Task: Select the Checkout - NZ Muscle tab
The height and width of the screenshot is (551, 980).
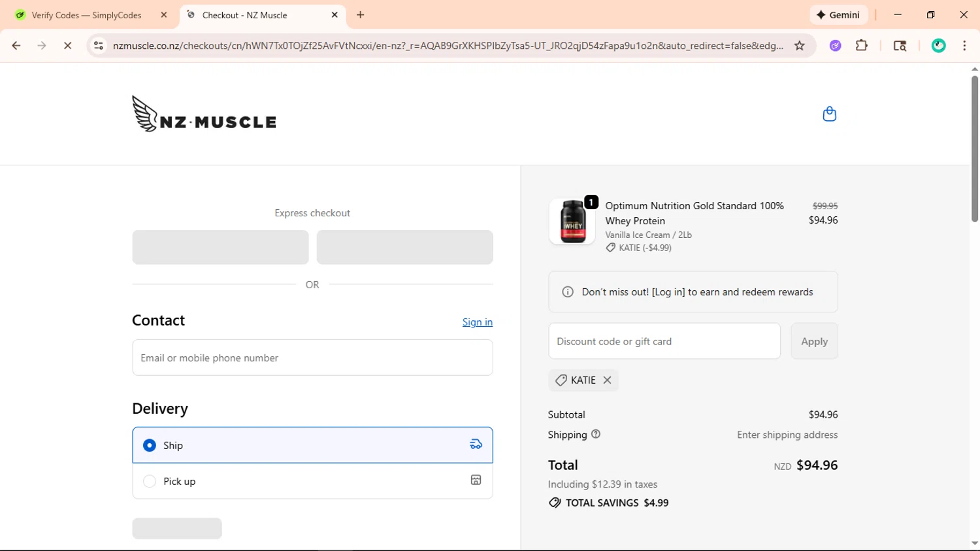Action: click(261, 14)
